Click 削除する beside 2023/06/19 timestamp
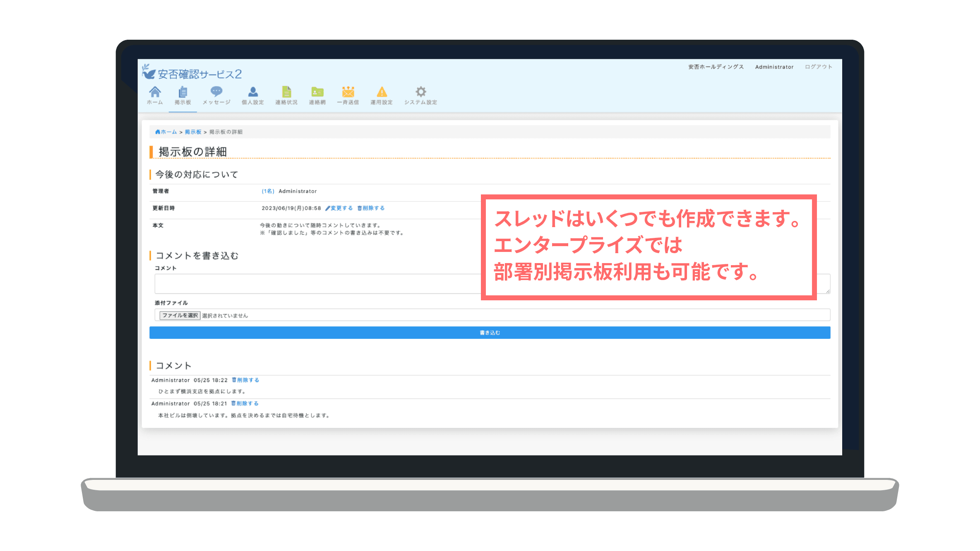 tap(371, 208)
